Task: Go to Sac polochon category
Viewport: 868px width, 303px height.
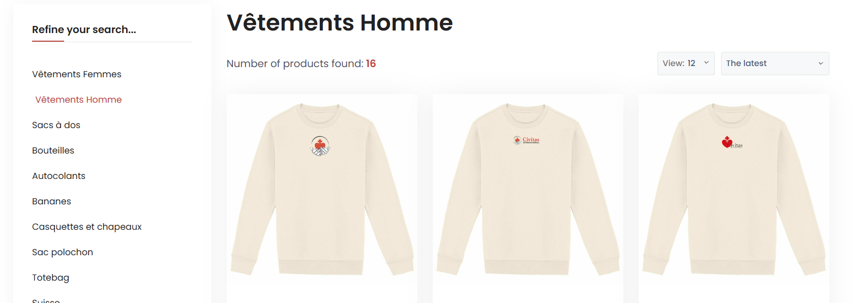Action: 62,252
